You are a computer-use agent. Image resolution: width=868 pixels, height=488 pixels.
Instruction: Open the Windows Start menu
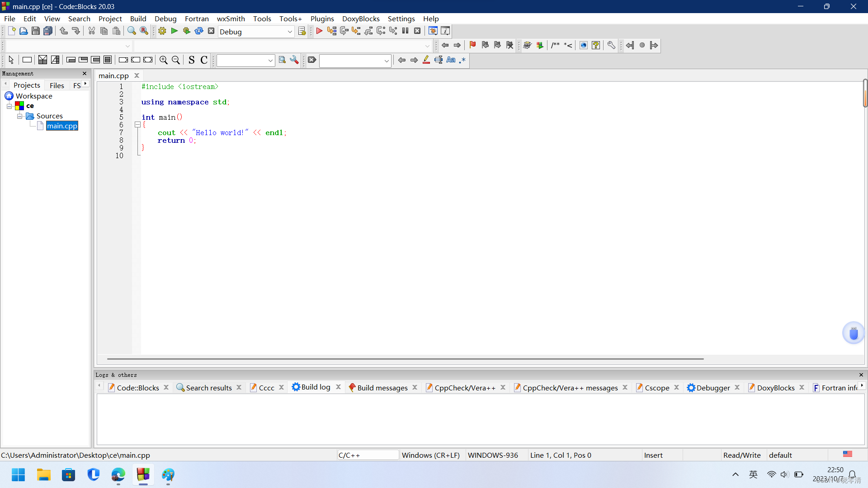point(19,475)
